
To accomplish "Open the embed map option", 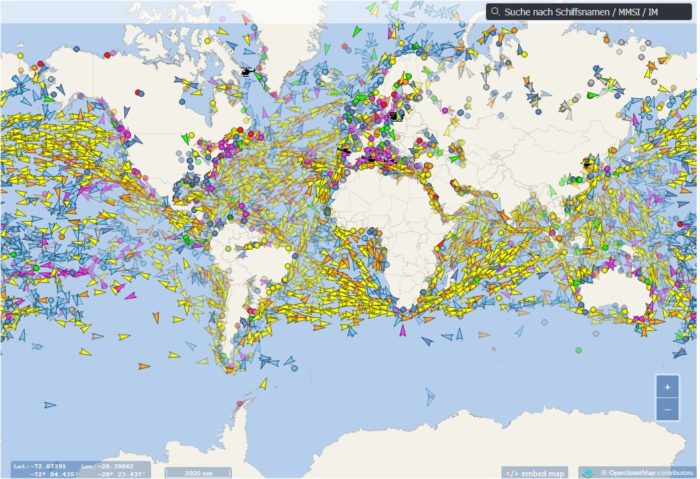I will [x=535, y=472].
